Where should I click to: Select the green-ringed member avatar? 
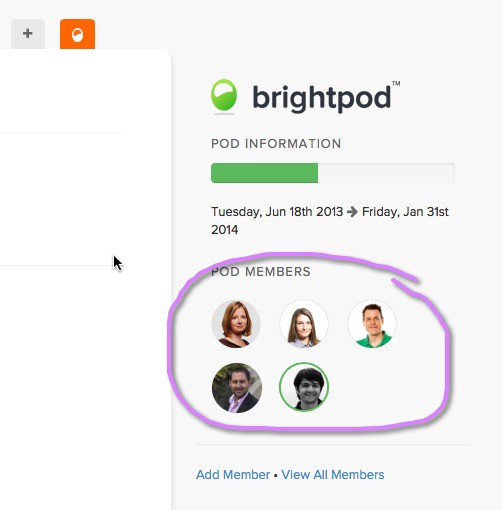[304, 387]
